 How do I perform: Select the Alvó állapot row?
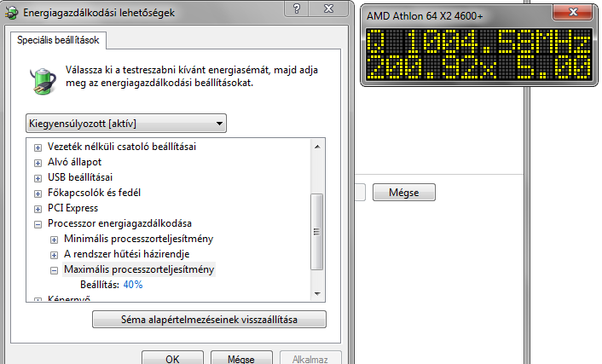74,162
